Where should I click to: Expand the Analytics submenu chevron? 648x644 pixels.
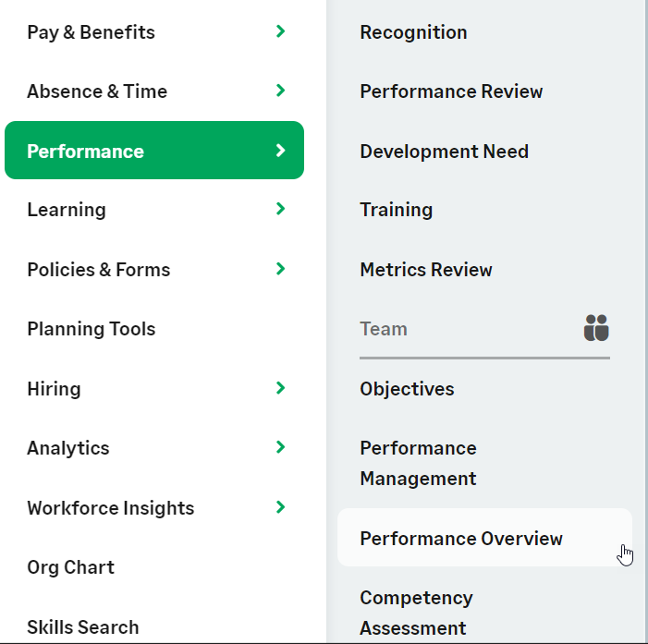[281, 447]
